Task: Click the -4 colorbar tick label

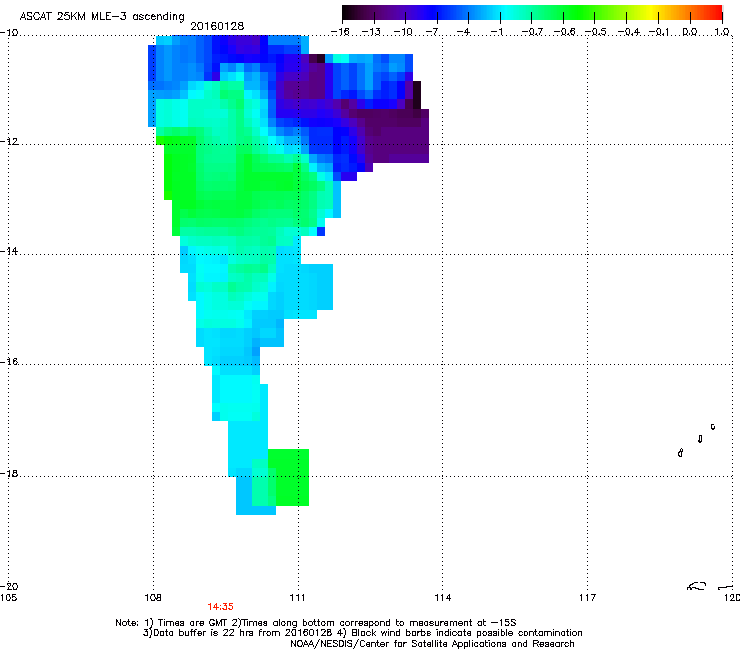Action: tap(464, 32)
